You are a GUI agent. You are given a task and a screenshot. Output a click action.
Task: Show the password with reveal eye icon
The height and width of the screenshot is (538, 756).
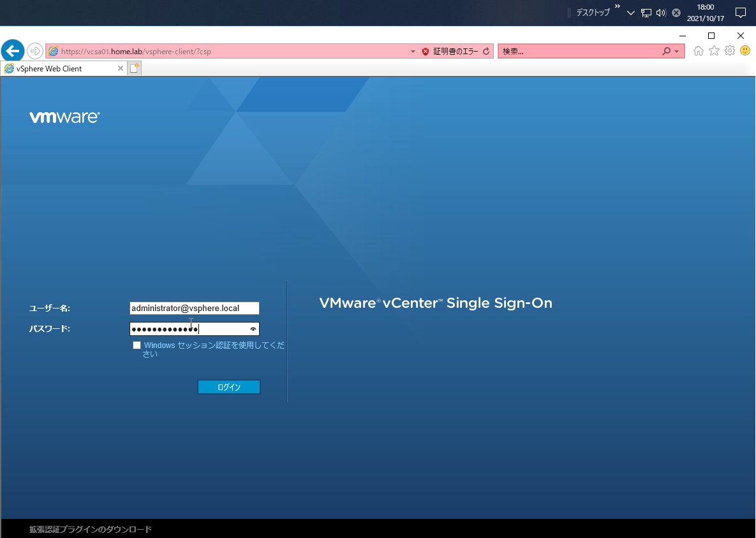tap(253, 329)
